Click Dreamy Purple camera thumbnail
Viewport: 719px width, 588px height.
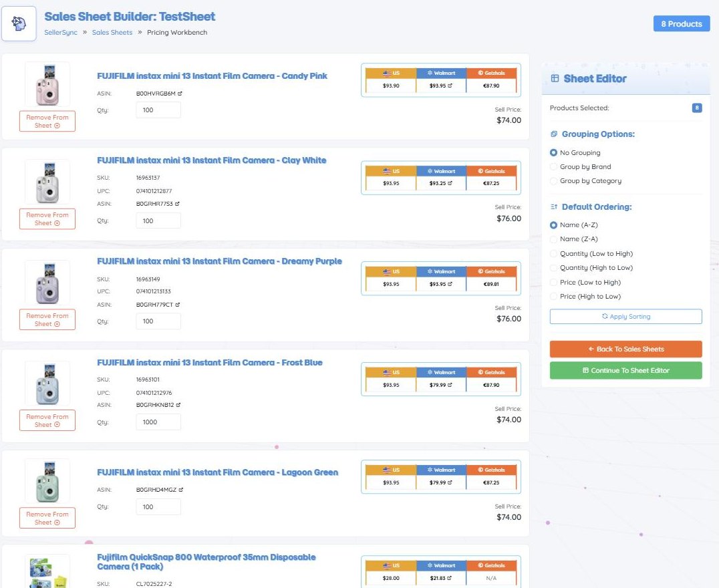click(47, 283)
